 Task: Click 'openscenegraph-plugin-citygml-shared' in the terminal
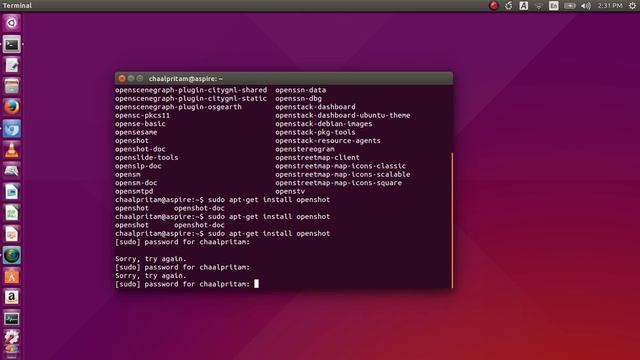click(x=191, y=90)
